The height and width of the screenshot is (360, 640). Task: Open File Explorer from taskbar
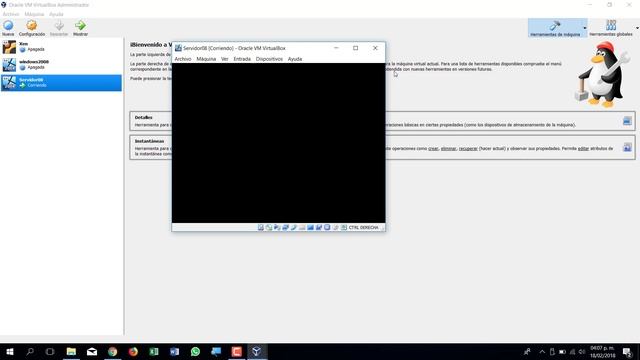tap(71, 351)
